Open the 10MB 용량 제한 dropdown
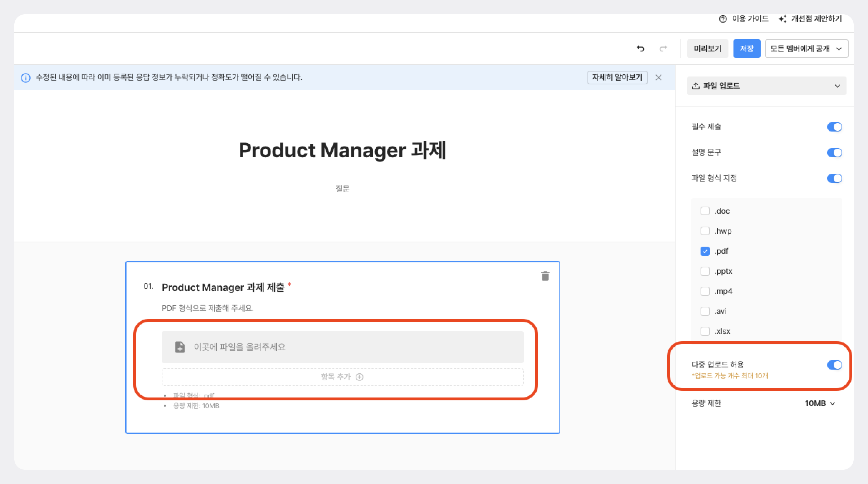Screen dimensions: 868x484 pos(820,403)
